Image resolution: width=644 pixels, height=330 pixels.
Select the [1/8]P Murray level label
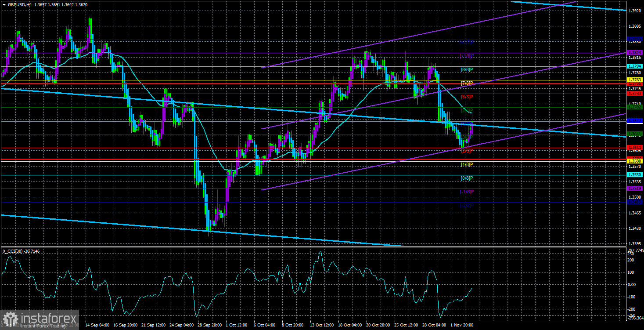click(467, 164)
